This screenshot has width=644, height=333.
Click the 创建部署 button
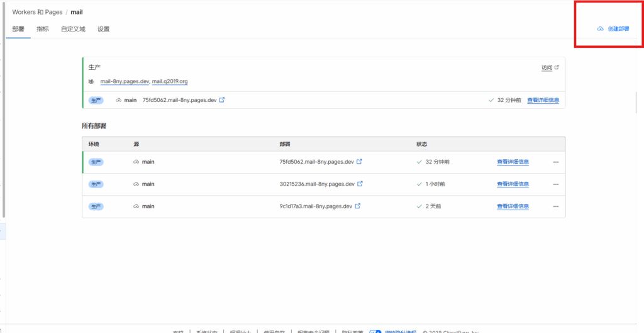(618, 29)
